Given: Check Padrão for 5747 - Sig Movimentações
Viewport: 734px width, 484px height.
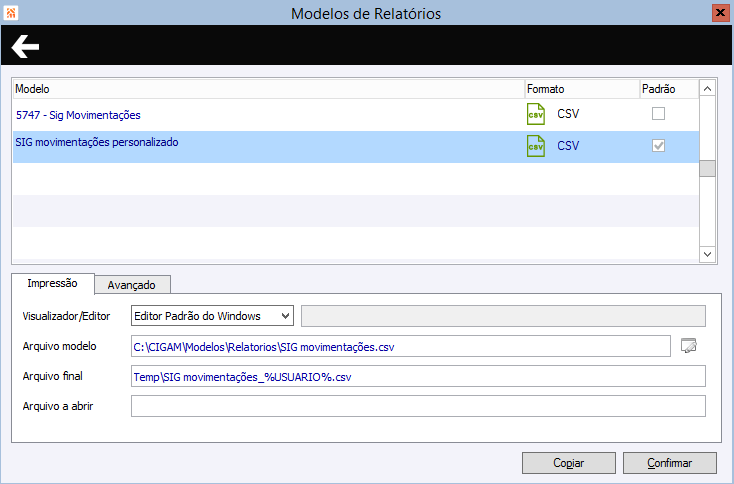Looking at the screenshot, I should coord(658,114).
